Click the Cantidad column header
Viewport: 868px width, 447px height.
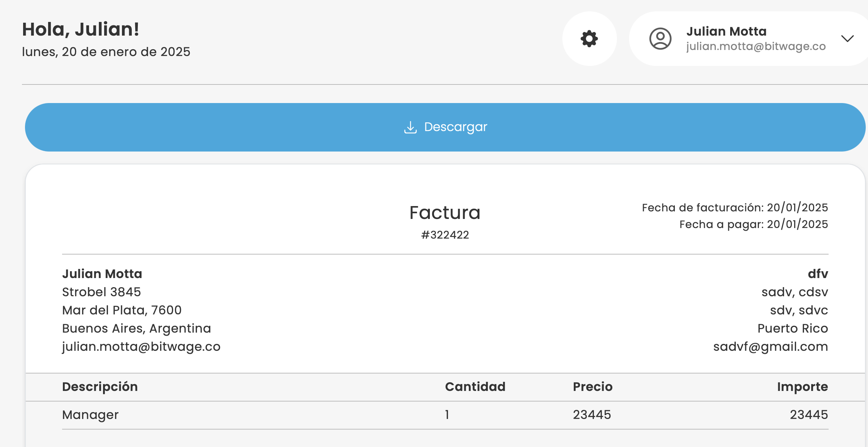click(475, 387)
